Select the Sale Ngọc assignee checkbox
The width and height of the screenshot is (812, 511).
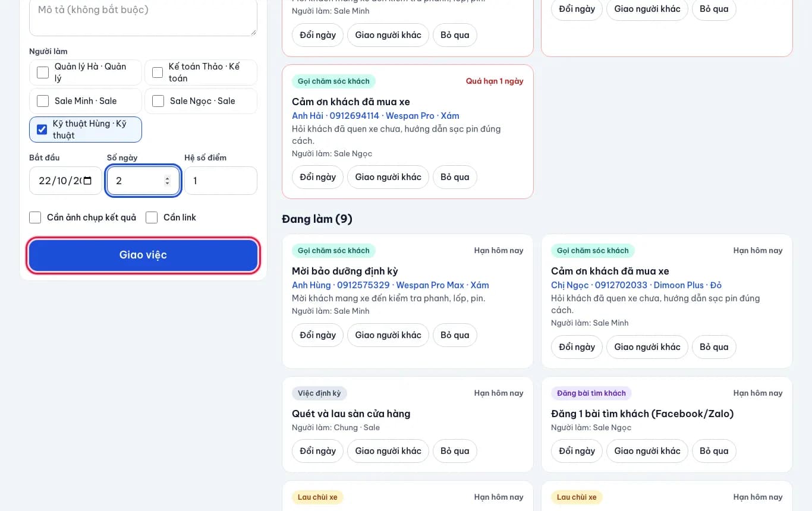point(158,101)
